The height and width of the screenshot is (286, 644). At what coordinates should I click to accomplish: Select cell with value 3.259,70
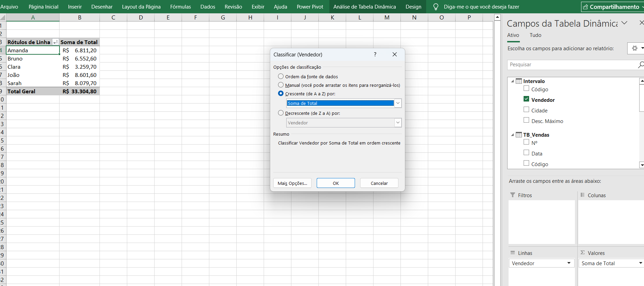tap(79, 67)
